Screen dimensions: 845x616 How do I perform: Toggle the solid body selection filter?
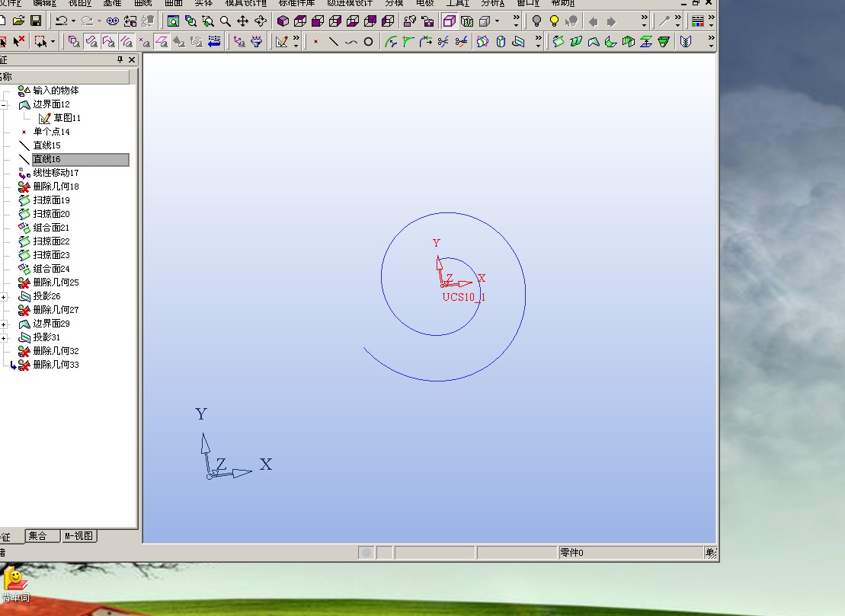(74, 41)
